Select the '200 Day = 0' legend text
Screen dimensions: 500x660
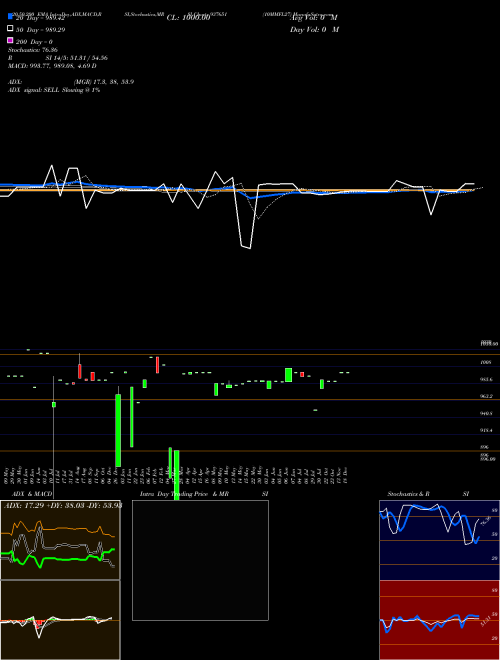pos(34,42)
